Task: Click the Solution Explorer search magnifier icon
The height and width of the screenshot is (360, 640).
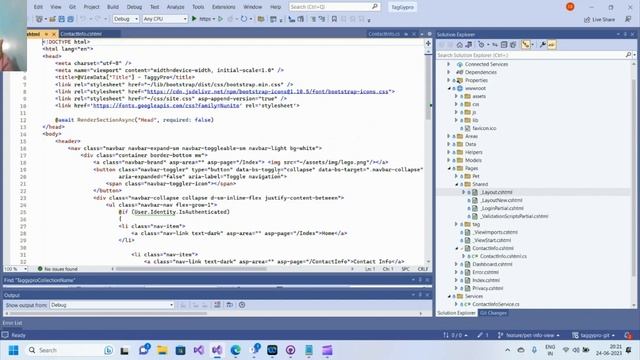Action: [628, 55]
